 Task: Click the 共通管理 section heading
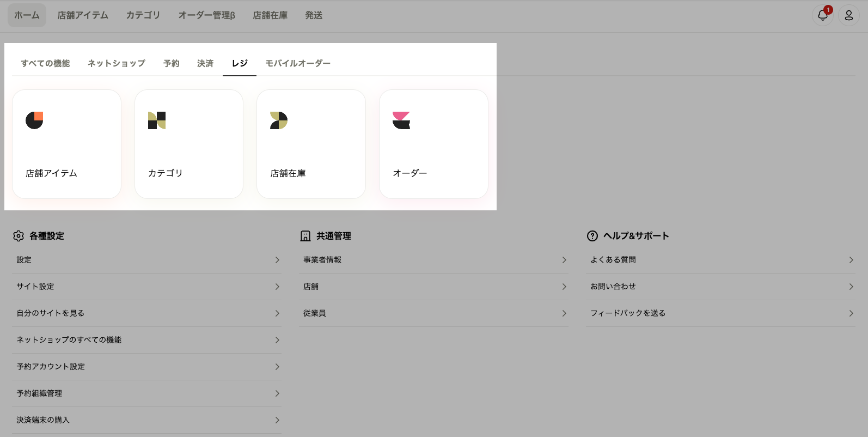[x=334, y=236]
